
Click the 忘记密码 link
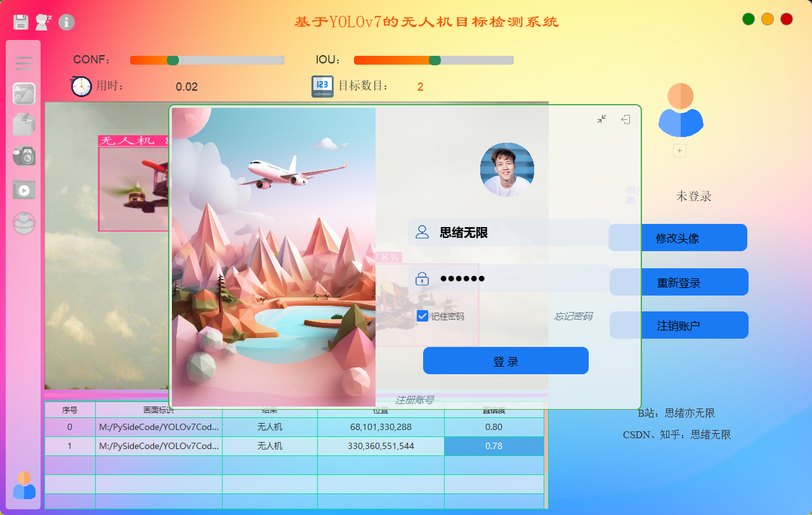573,316
